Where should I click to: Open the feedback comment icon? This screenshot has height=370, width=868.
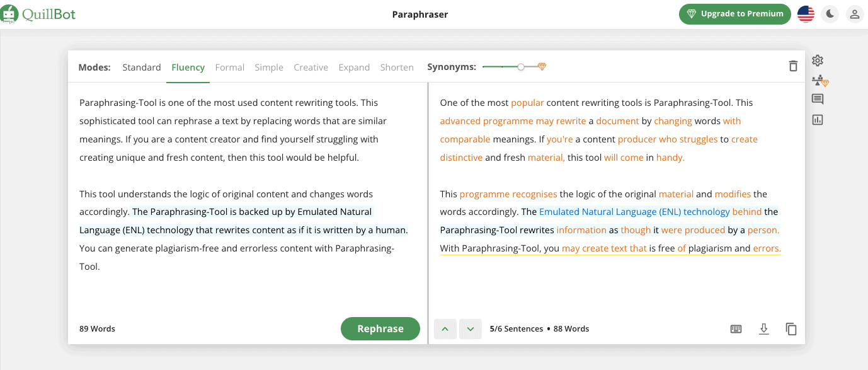coord(818,100)
